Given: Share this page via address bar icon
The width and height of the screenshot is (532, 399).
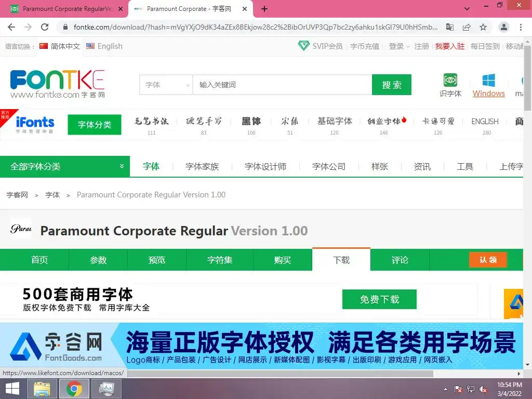Looking at the screenshot, I should (x=467, y=27).
